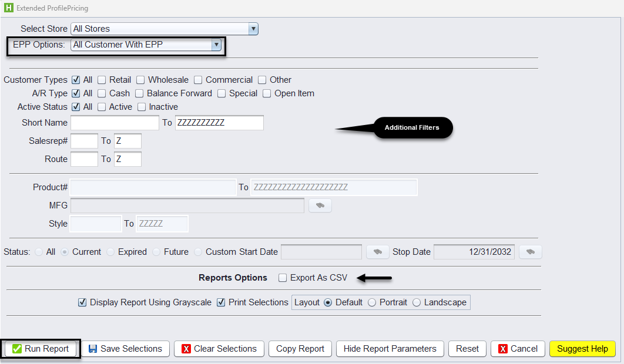Check the Wholesale customer type
Image resolution: width=624 pixels, height=364 pixels.
click(140, 79)
